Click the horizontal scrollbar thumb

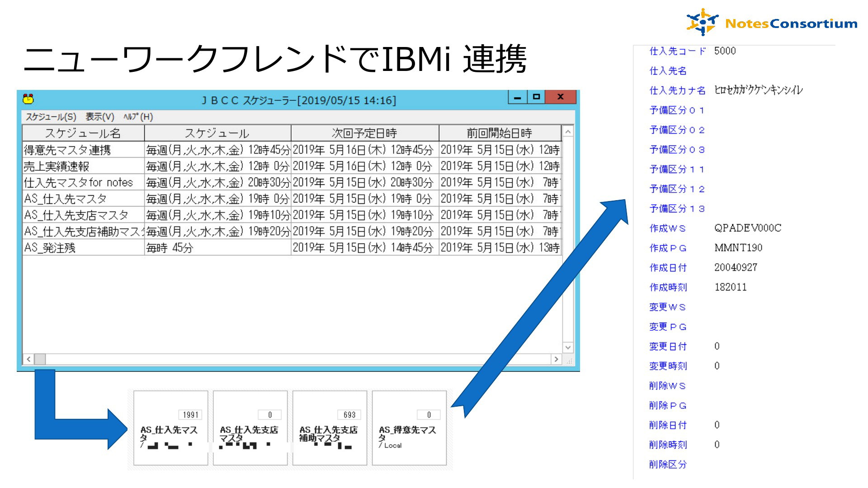40,359
